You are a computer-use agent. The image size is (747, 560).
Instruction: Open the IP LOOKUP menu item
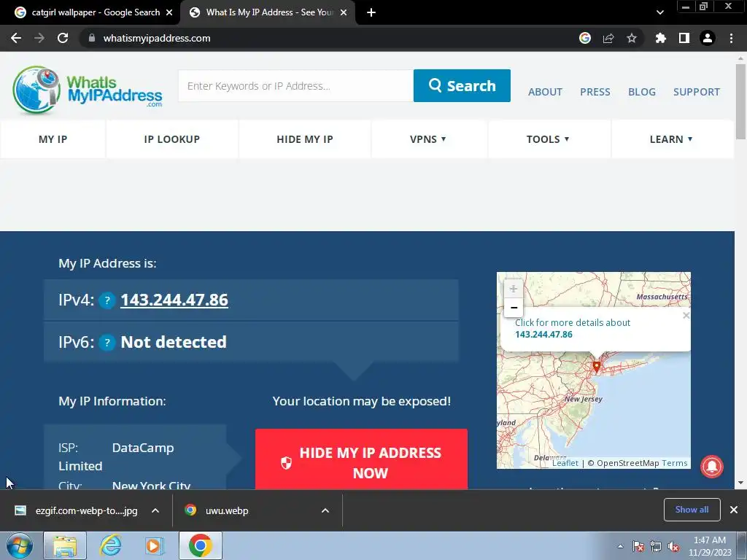click(172, 139)
